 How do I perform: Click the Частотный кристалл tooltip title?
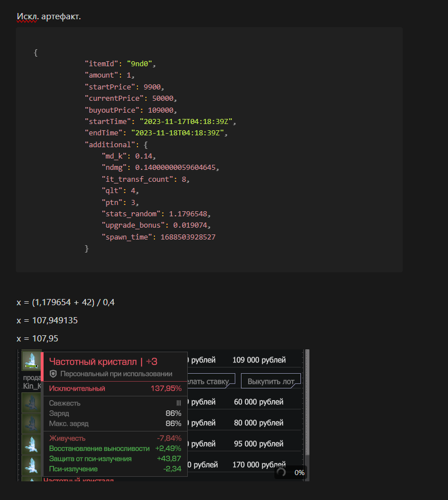94,361
